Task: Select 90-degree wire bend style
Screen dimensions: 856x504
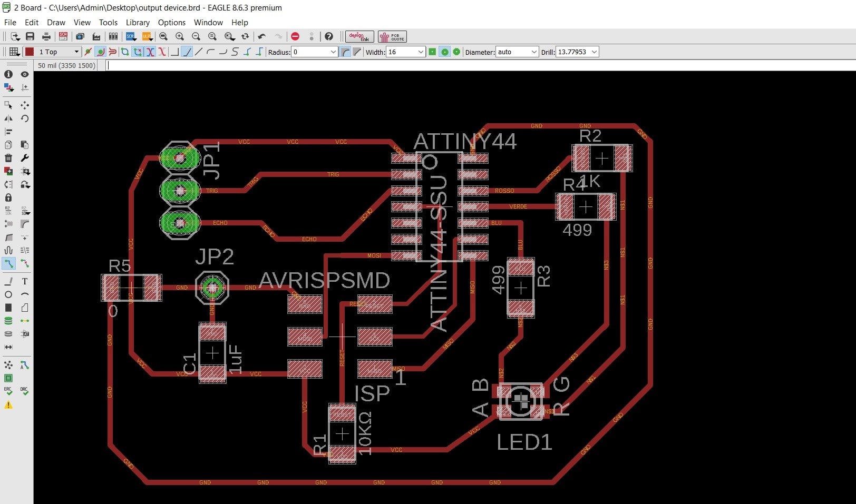Action: pos(175,52)
